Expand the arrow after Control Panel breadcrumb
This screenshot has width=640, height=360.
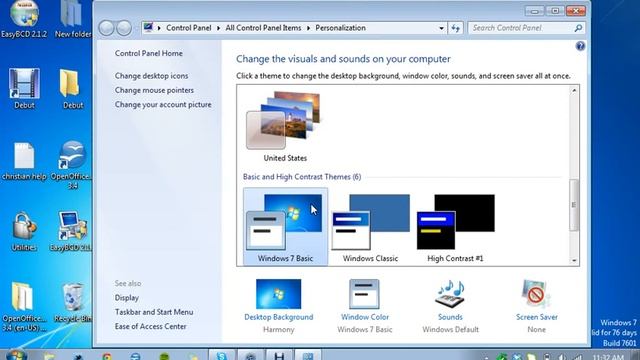pyautogui.click(x=218, y=28)
